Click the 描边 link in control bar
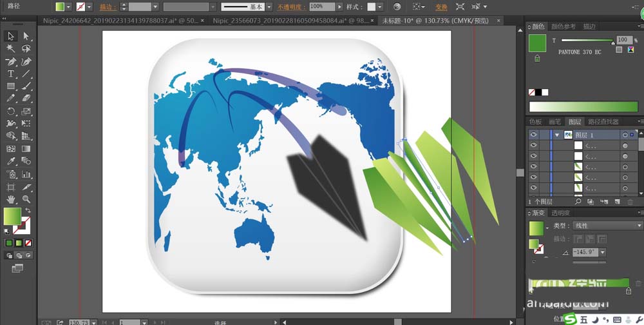644x325 pixels. (108, 7)
